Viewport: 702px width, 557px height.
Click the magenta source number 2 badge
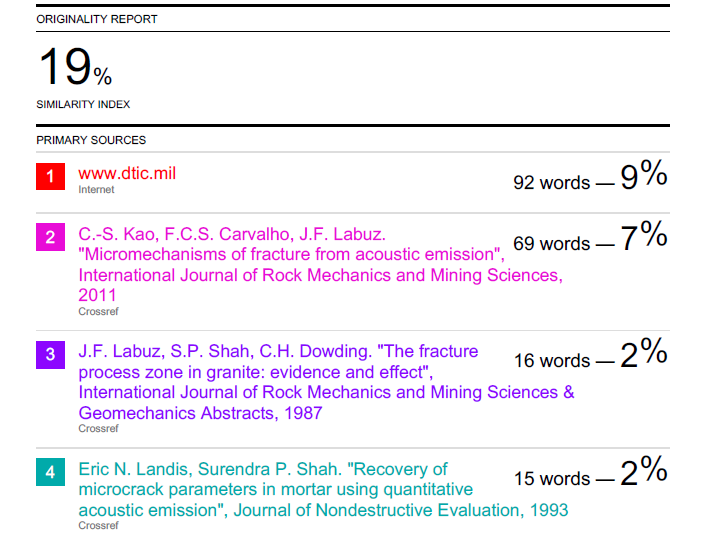[x=50, y=237]
